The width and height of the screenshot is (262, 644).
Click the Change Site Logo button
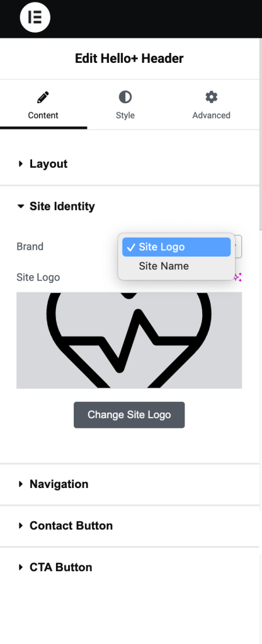point(129,415)
